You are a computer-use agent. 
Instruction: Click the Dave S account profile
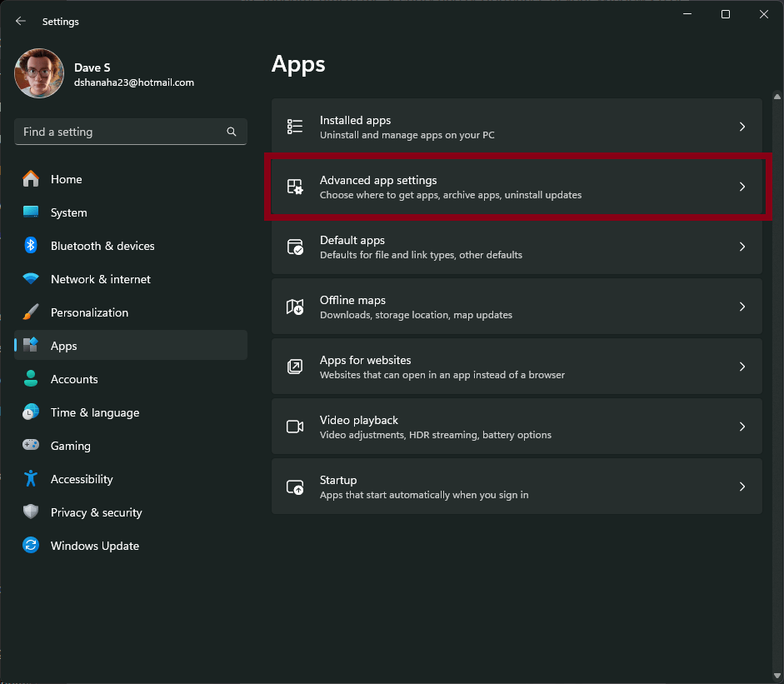pos(92,74)
